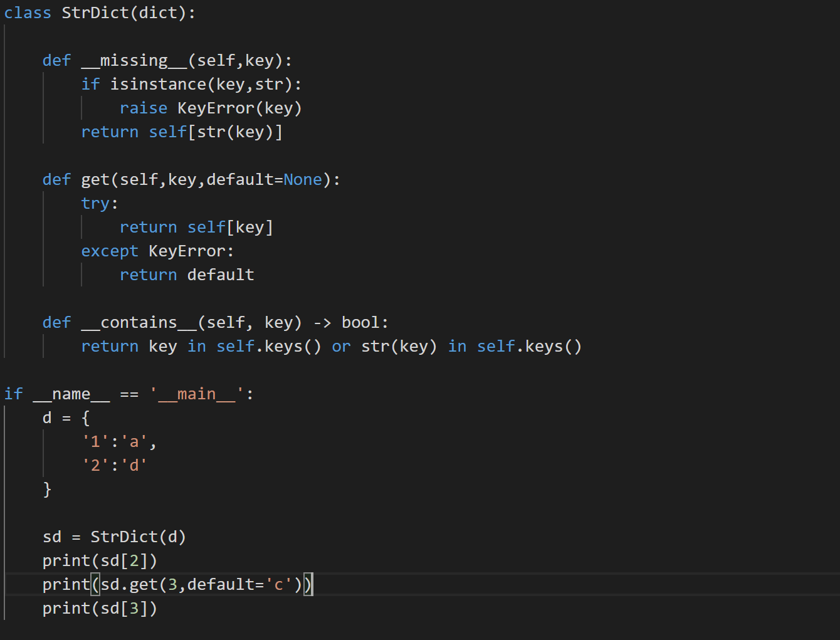Click the 'return self[key]' statement
This screenshot has width=840, height=640.
[x=196, y=228]
